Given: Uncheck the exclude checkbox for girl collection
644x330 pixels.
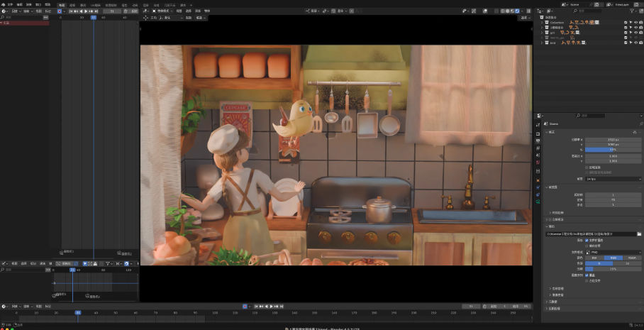Looking at the screenshot, I should coord(625,33).
